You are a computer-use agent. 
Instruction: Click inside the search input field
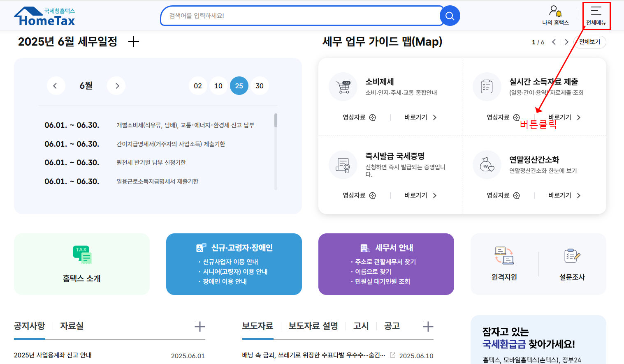tap(288, 16)
